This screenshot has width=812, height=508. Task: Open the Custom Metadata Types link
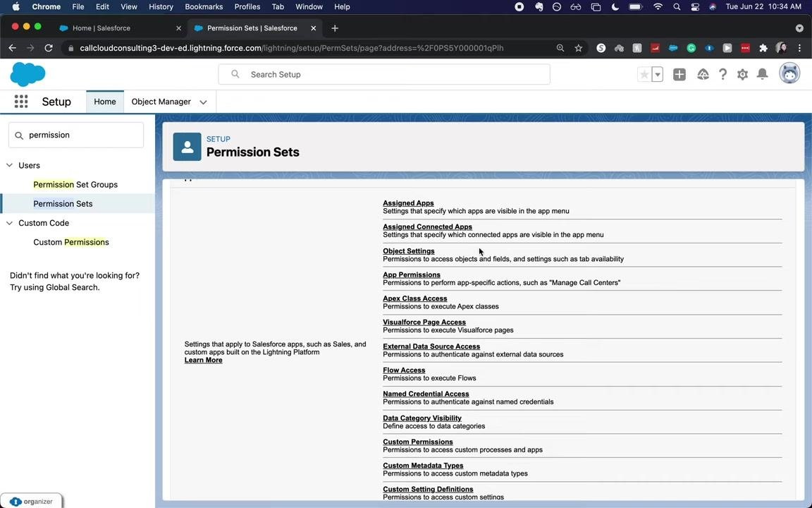(423, 466)
